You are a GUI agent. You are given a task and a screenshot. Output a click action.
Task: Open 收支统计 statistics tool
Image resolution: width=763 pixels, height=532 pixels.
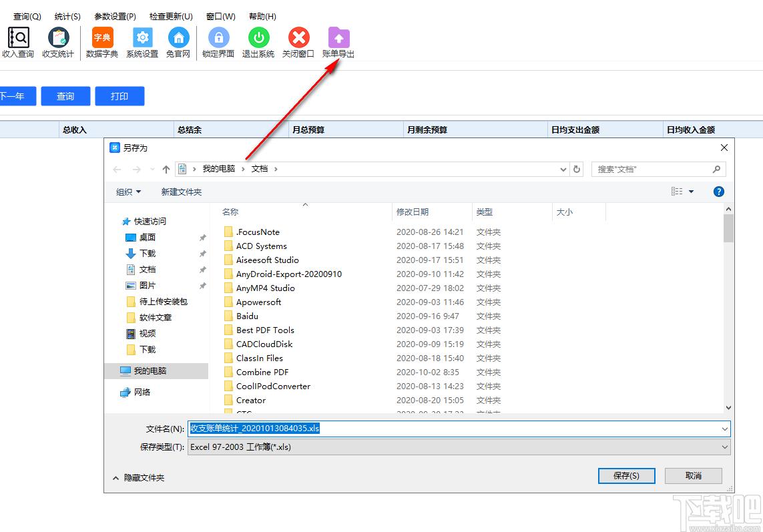tap(58, 38)
